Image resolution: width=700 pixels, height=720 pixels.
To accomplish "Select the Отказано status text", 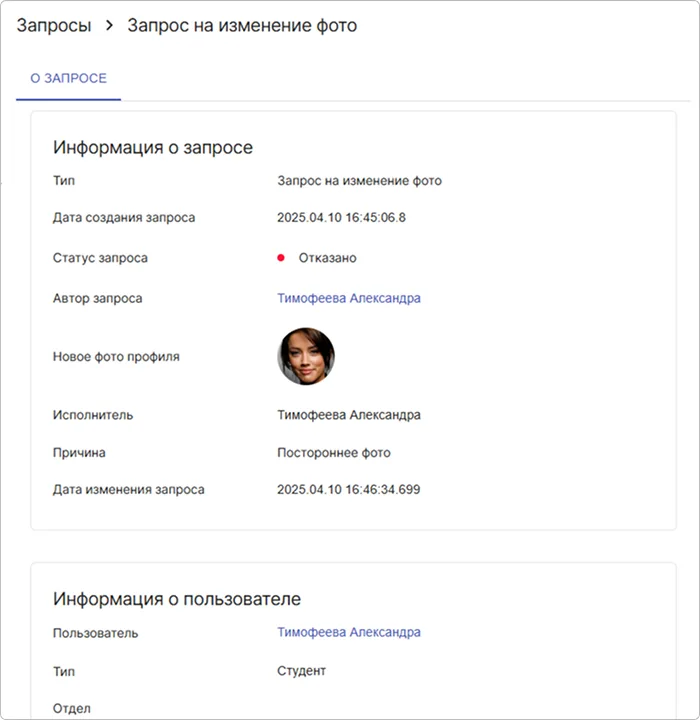I will (327, 258).
